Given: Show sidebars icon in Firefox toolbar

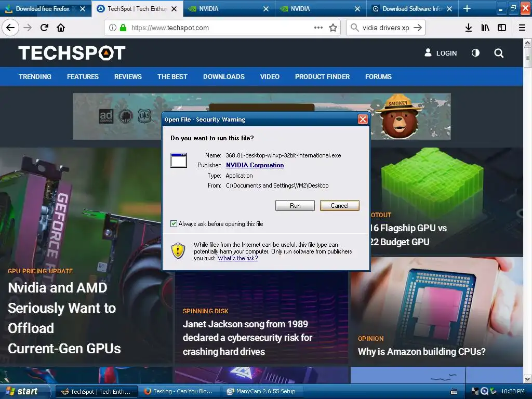Looking at the screenshot, I should tap(502, 28).
